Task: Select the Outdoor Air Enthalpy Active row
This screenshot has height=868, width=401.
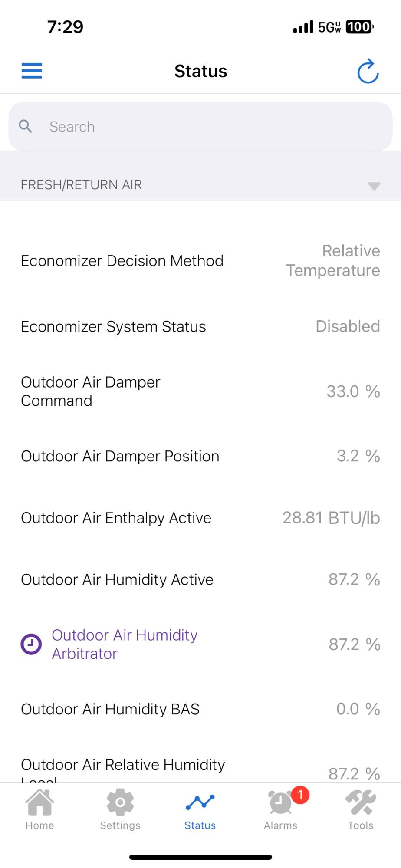Action: click(200, 518)
